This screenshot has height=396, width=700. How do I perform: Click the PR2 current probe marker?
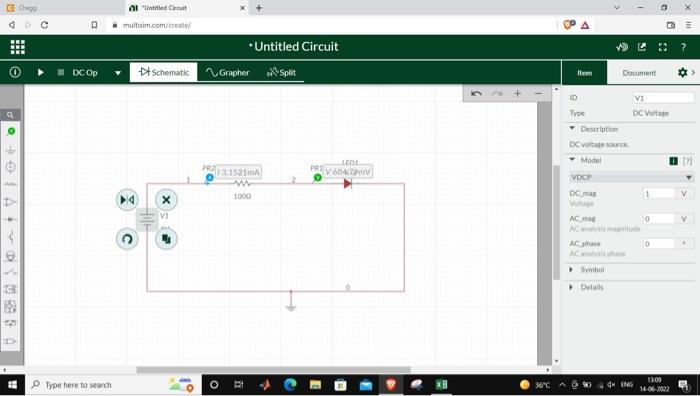209,178
